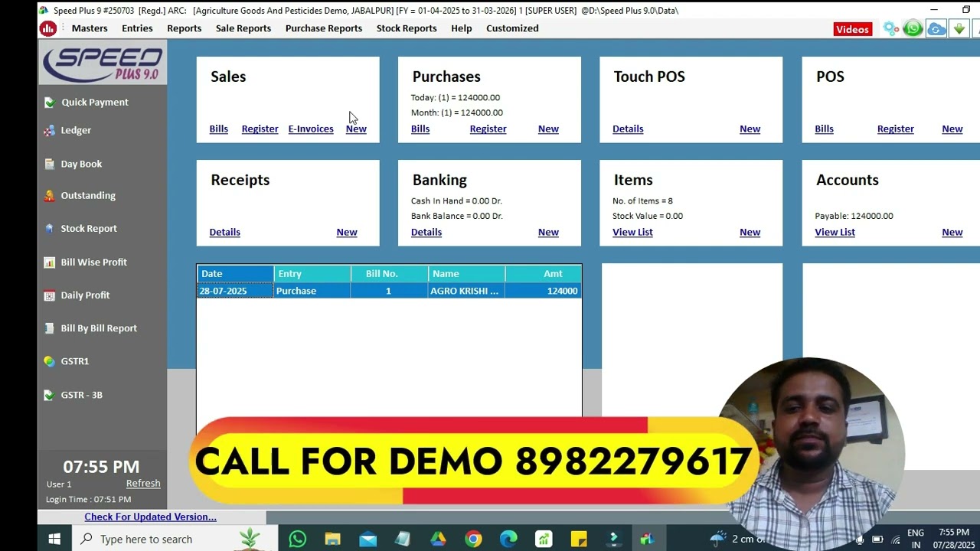Open the Purchase Reports menu
980x551 pixels.
pyautogui.click(x=324, y=28)
